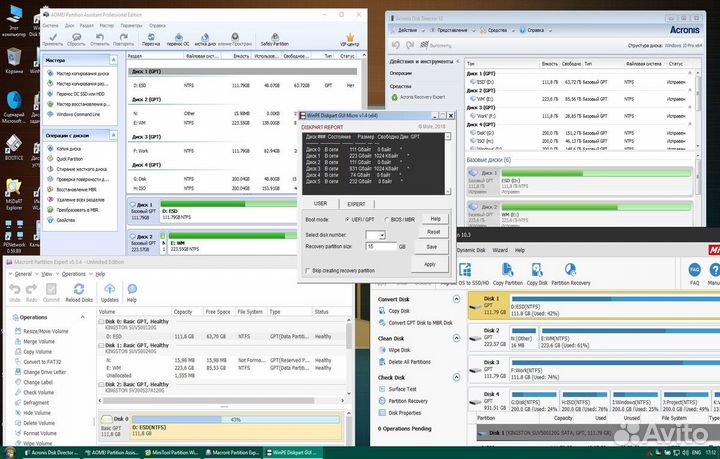Click Disk 1 usage bar in MiniTool map
Viewport: 720px width, 459px height.
[615, 299]
